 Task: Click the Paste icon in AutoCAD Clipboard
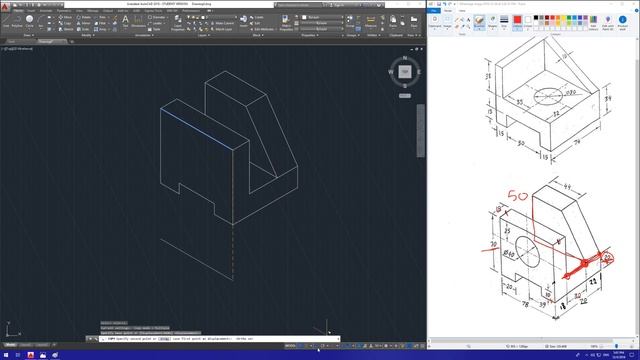(x=393, y=21)
